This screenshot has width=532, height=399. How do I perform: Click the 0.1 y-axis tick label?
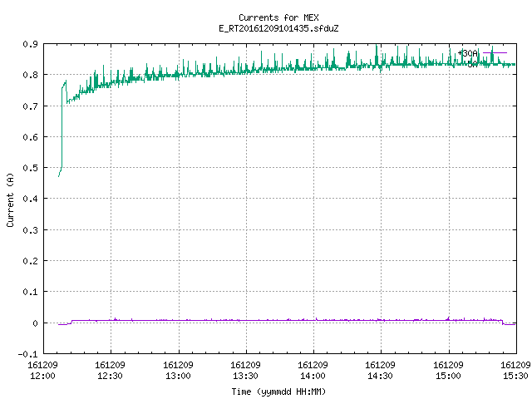pos(31,292)
